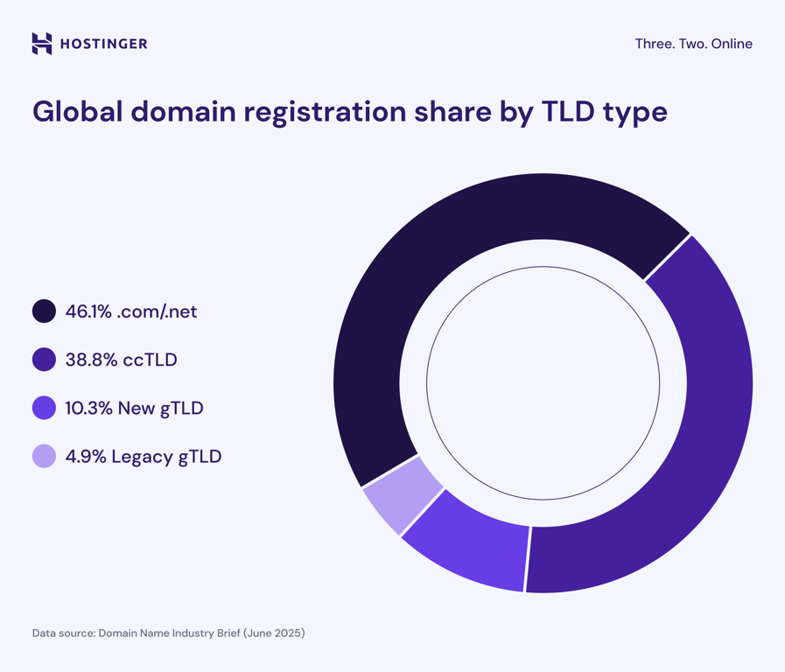
Task: Select the dark navy .com/.net legend dot
Action: click(x=44, y=311)
